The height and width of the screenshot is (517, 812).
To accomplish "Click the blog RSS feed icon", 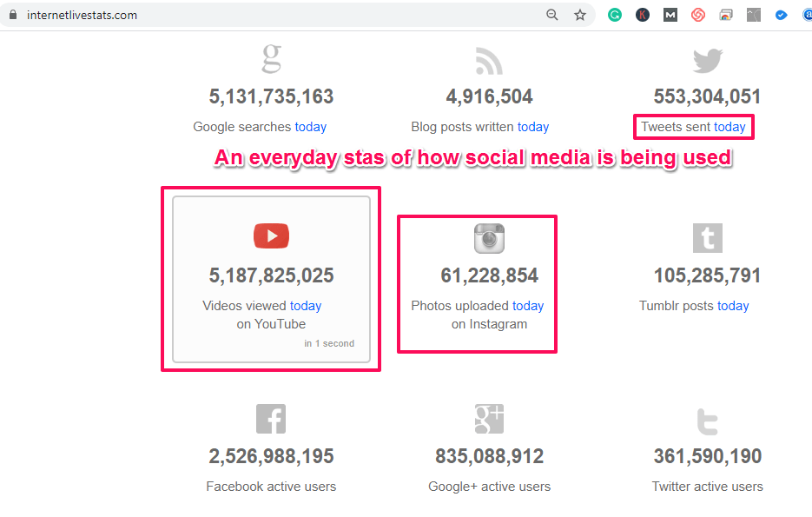I will click(x=489, y=61).
